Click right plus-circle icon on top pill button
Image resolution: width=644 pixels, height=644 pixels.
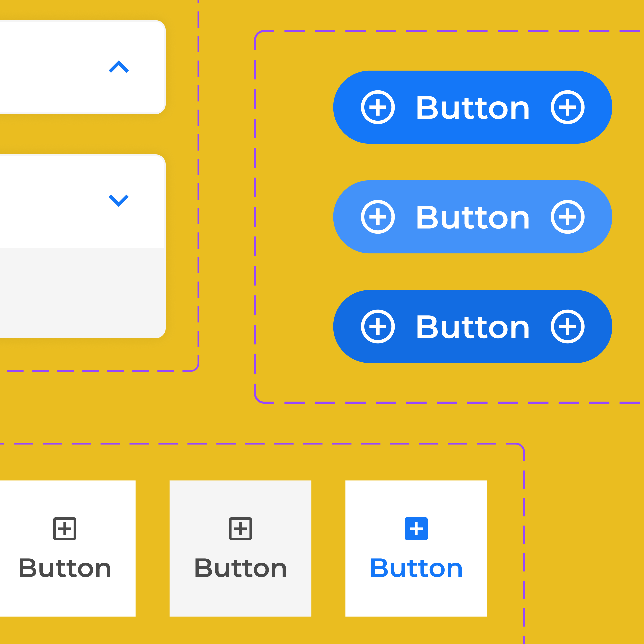pos(567,107)
